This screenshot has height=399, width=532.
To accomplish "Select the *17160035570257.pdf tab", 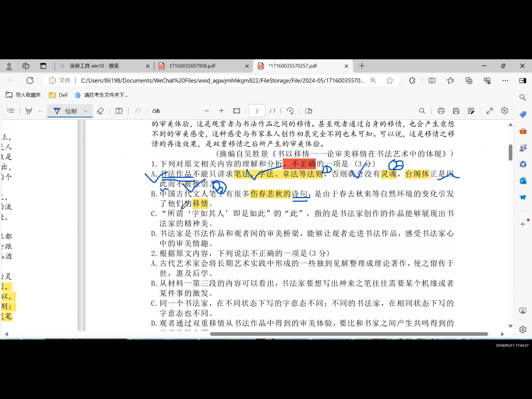I will point(303,66).
